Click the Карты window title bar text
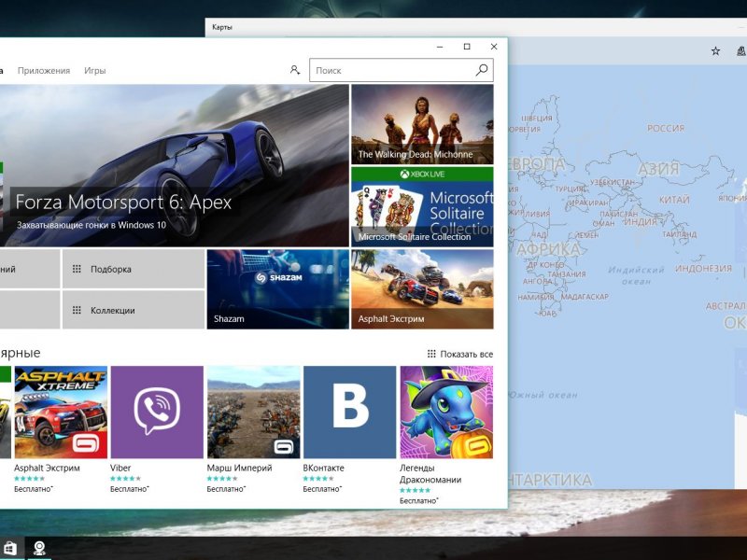The width and height of the screenshot is (747, 560). pyautogui.click(x=222, y=27)
